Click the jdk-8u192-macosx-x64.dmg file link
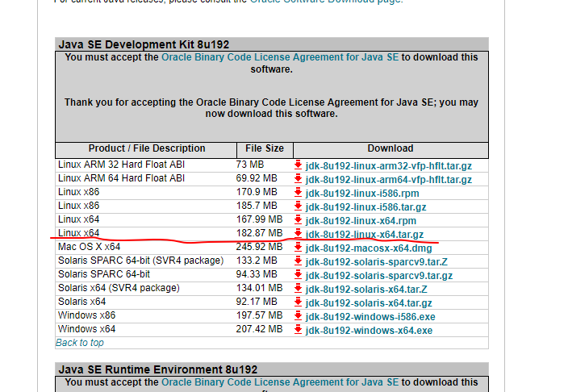The width and height of the screenshot is (568, 392). (369, 248)
